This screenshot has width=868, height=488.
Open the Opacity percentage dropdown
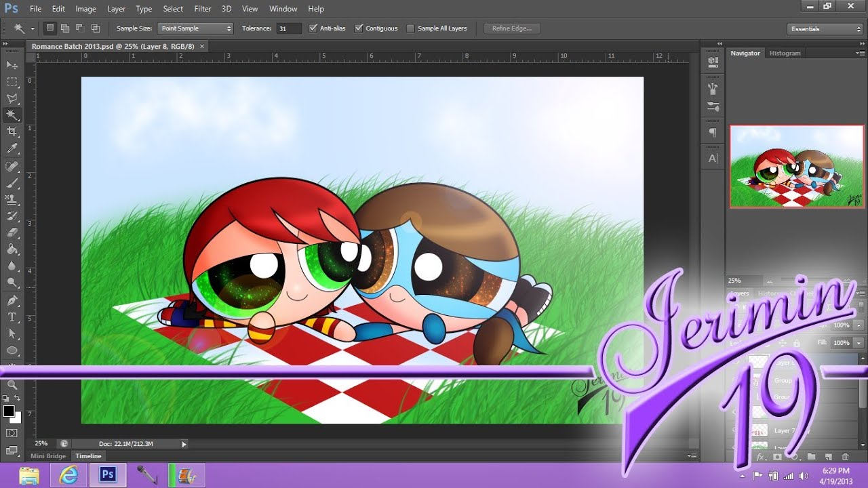(x=859, y=325)
